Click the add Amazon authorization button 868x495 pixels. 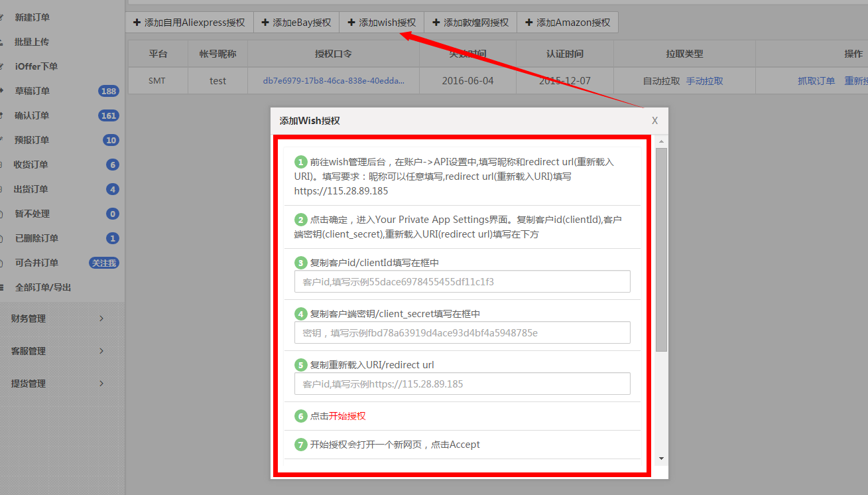pos(567,23)
